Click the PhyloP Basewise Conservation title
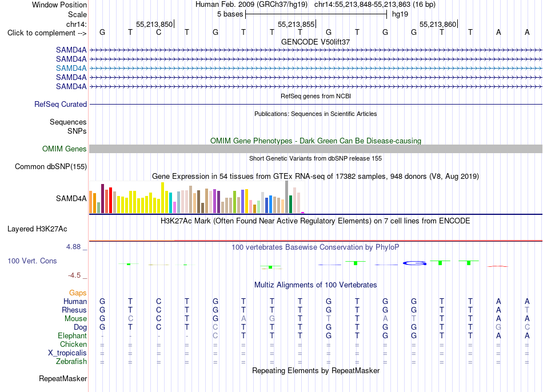The width and height of the screenshot is (543, 392). tap(316, 247)
